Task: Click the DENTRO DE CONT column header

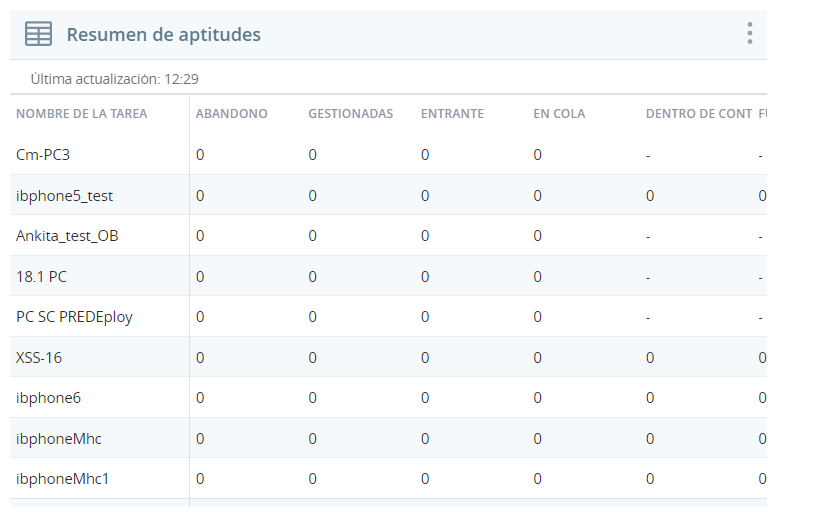Action: (699, 114)
